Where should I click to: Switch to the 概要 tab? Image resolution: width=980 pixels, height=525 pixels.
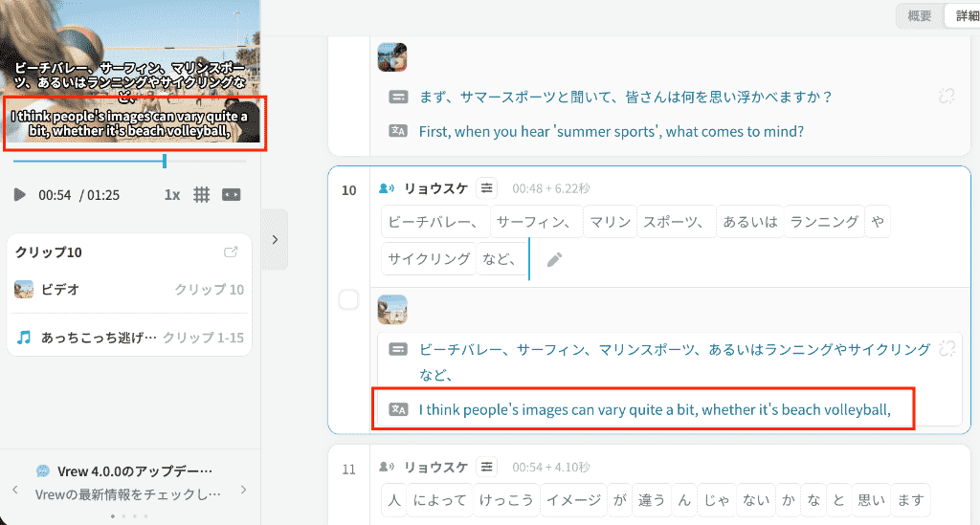point(919,15)
